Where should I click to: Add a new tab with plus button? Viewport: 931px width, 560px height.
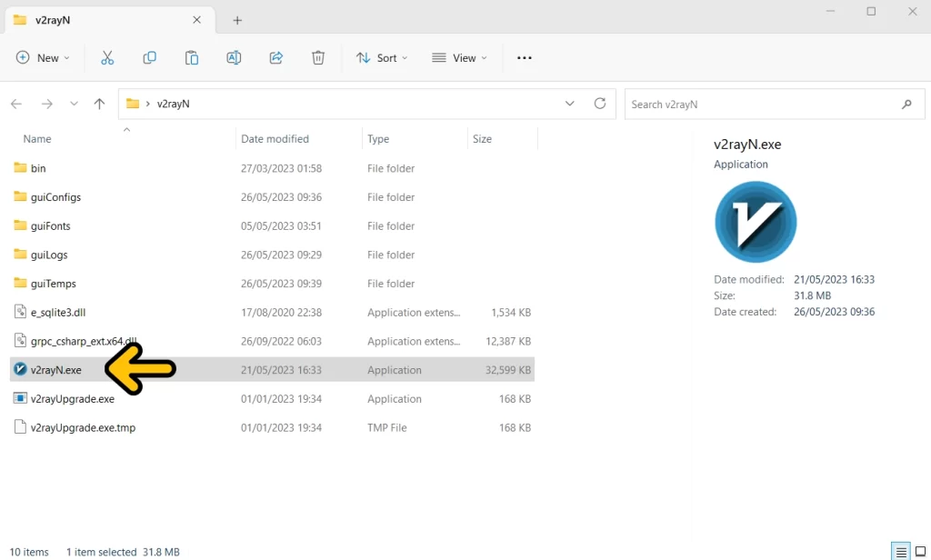click(x=237, y=20)
